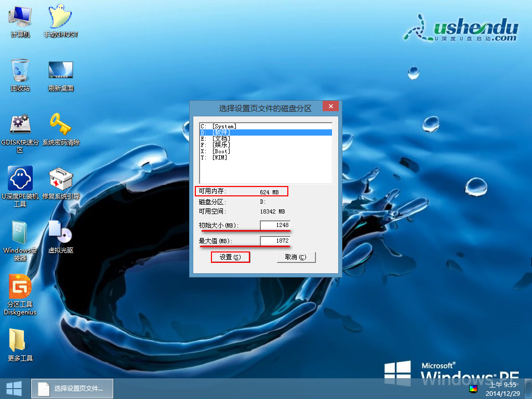
Task: Click the 初始大小(MB) input field showing 1248
Action: 275,225
